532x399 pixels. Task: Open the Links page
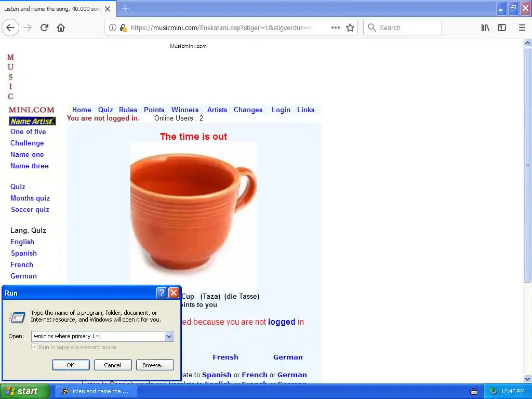(x=305, y=110)
